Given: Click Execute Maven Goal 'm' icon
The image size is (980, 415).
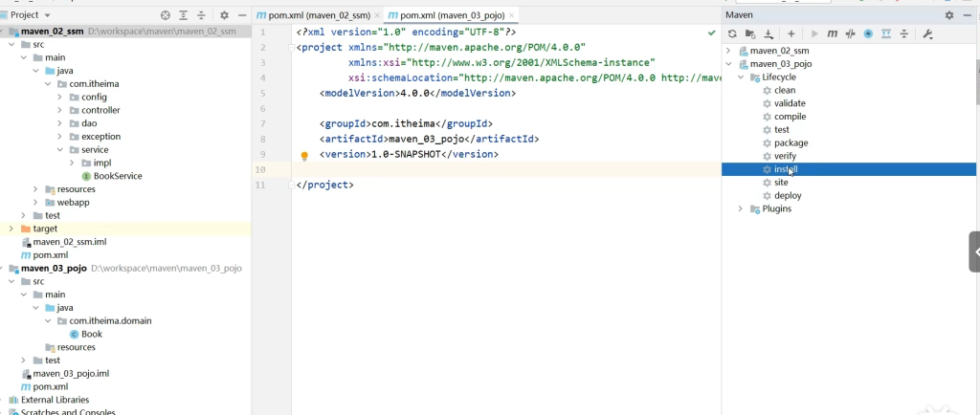Looking at the screenshot, I should (833, 33).
